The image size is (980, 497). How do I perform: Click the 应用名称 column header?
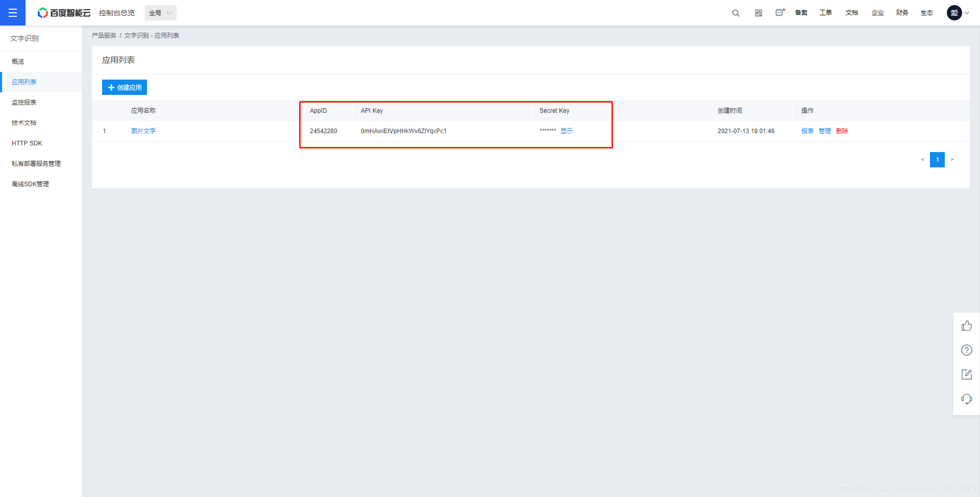tap(143, 111)
